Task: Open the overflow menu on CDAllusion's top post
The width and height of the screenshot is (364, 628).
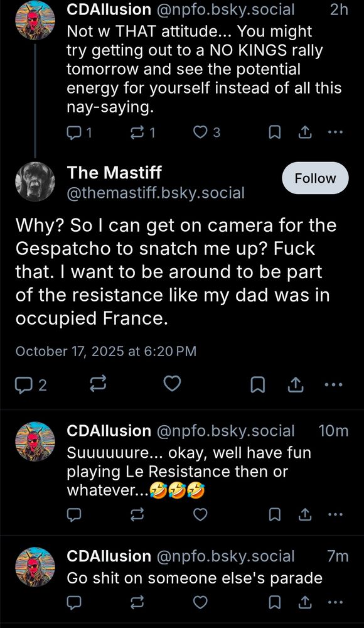Action: coord(335,133)
